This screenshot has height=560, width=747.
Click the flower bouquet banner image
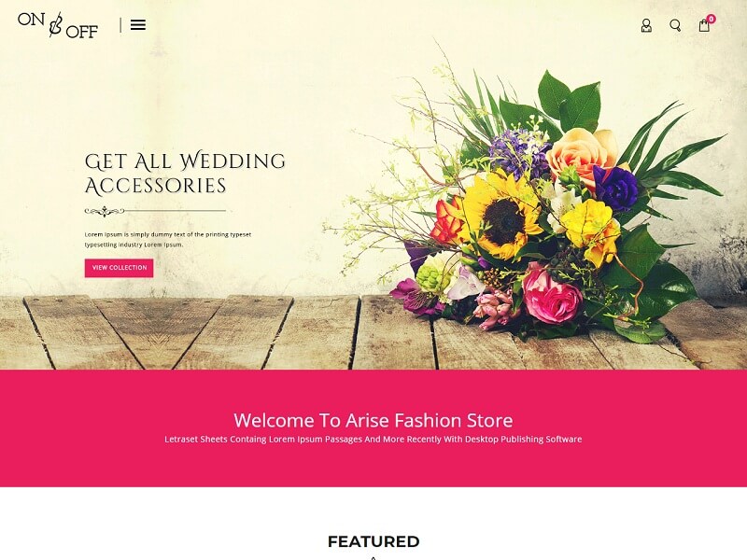[524, 204]
